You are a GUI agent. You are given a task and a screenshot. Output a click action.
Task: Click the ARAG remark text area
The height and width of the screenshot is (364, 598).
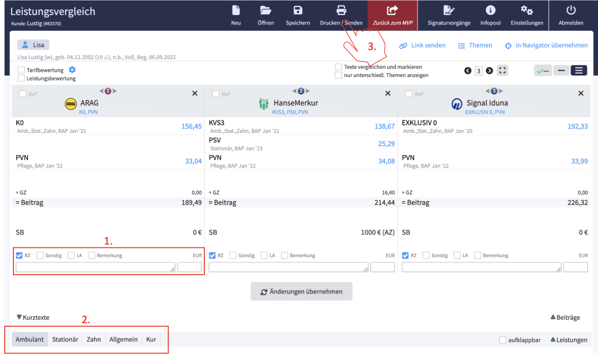click(x=95, y=267)
